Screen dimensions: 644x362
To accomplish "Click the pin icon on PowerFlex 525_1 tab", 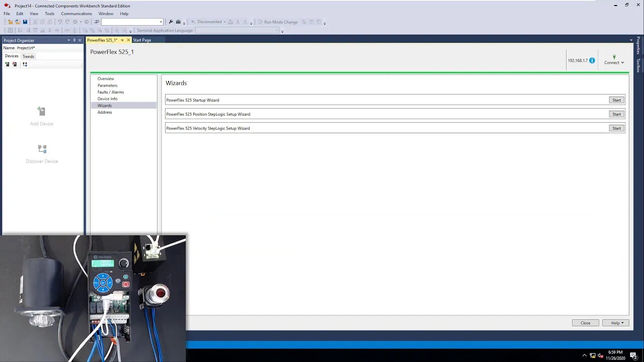I will click(122, 40).
